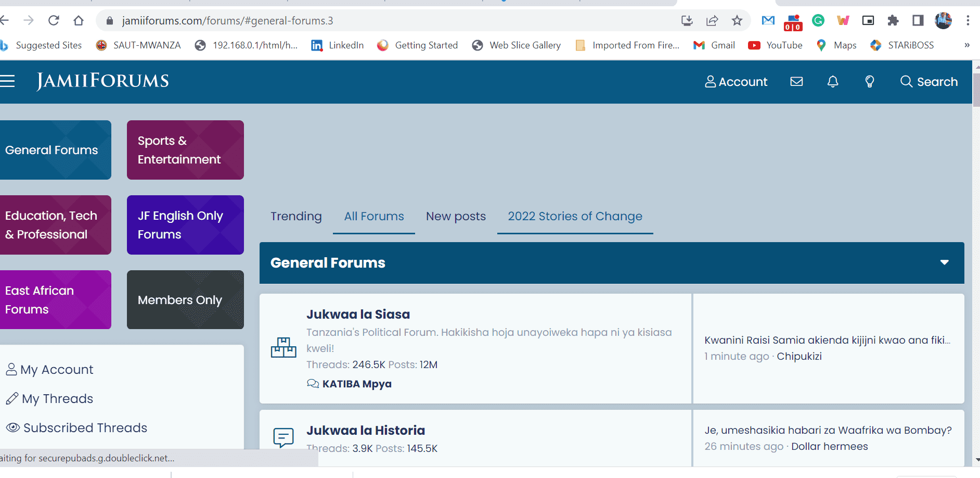The image size is (980, 478).
Task: Open My Account in the sidebar
Action: pyautogui.click(x=50, y=370)
